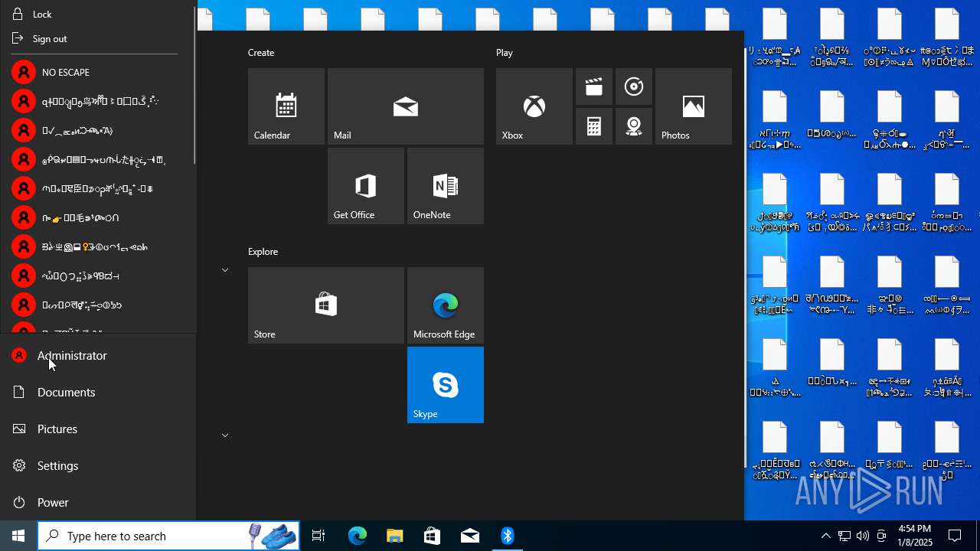Open Edge from the taskbar
This screenshot has height=551, width=980.
[x=358, y=536]
